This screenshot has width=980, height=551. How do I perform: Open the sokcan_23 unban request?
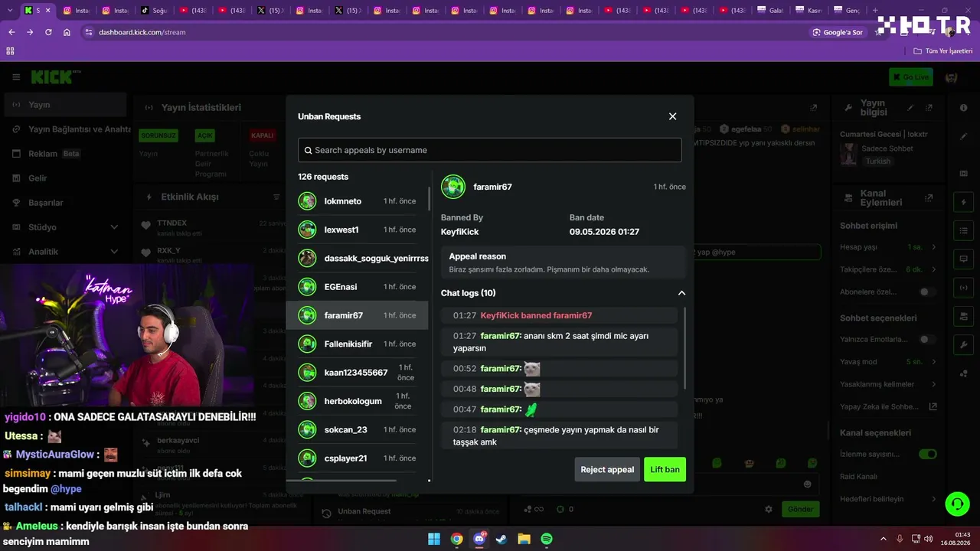pyautogui.click(x=357, y=429)
